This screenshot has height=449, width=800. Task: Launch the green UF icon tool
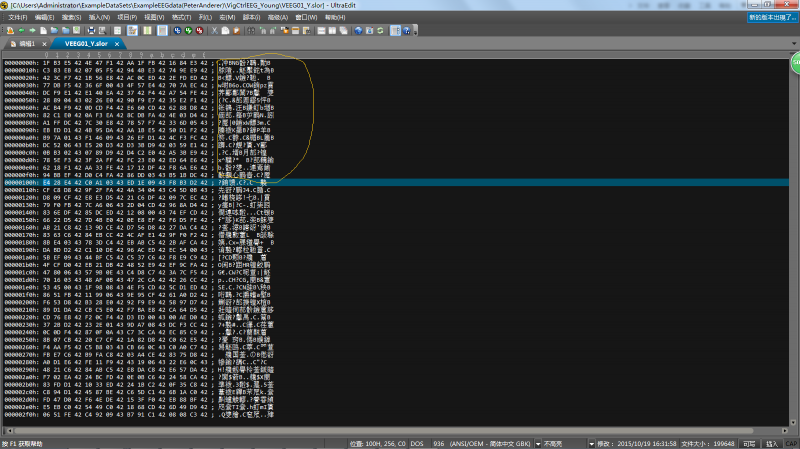tap(188, 31)
